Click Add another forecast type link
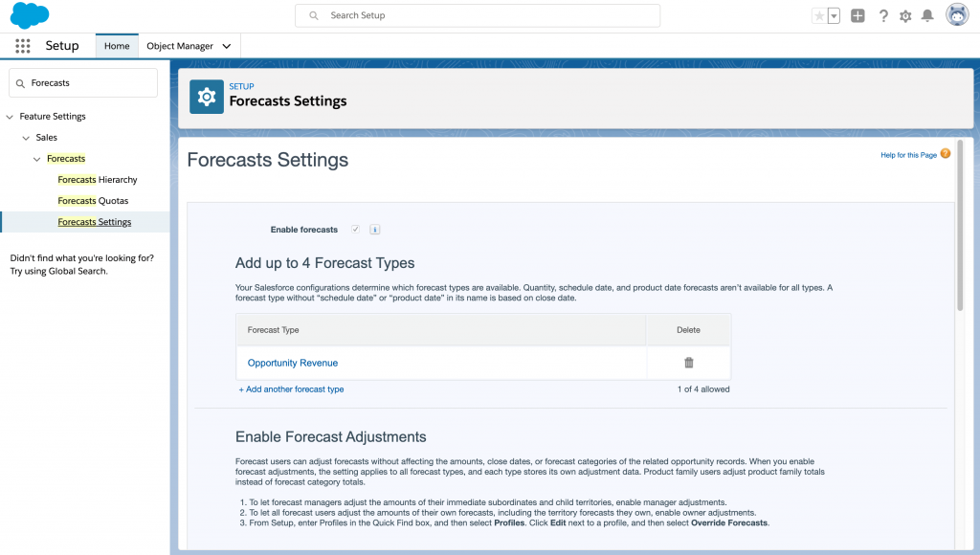980x555 pixels. tap(291, 389)
